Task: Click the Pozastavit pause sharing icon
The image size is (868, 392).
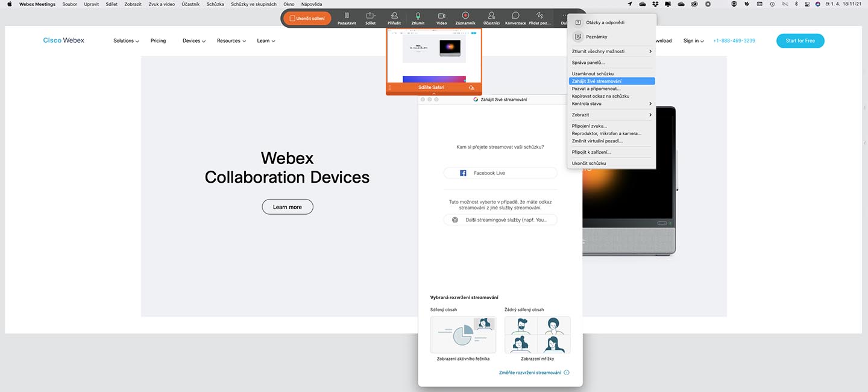Action: [x=346, y=15]
